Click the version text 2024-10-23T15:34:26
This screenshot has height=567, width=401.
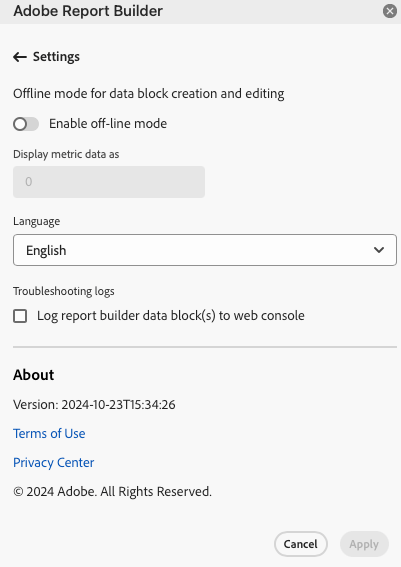pos(118,404)
